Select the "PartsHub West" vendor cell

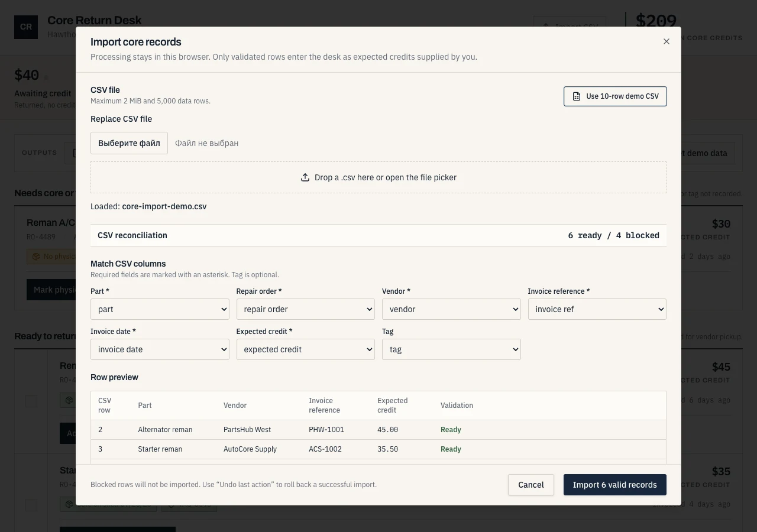pos(247,430)
